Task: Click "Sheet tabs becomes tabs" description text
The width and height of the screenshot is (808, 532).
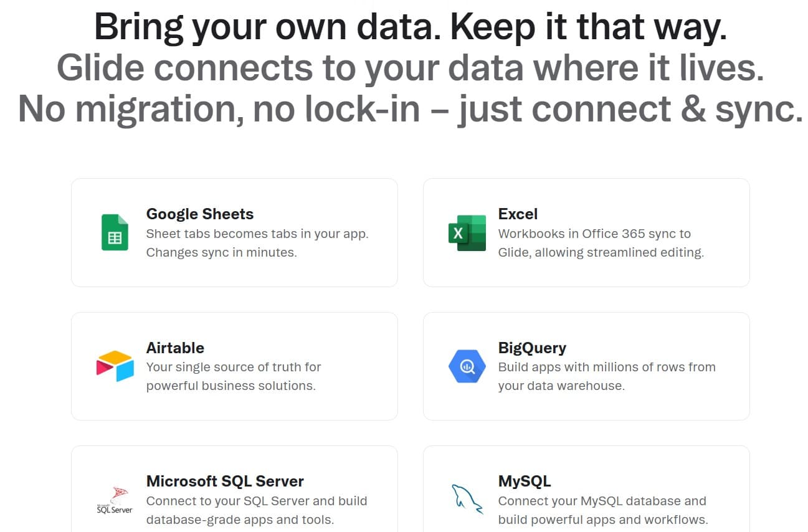Action: point(257,234)
